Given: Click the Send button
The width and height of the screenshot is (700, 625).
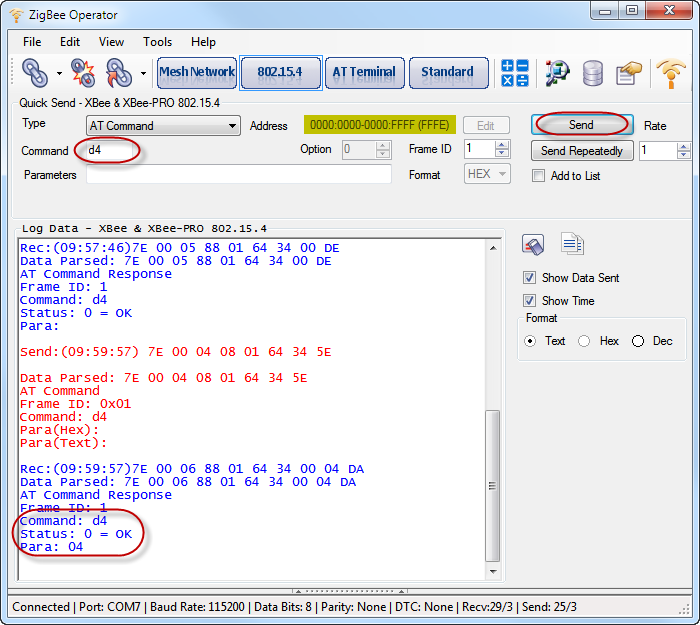Looking at the screenshot, I should 582,125.
